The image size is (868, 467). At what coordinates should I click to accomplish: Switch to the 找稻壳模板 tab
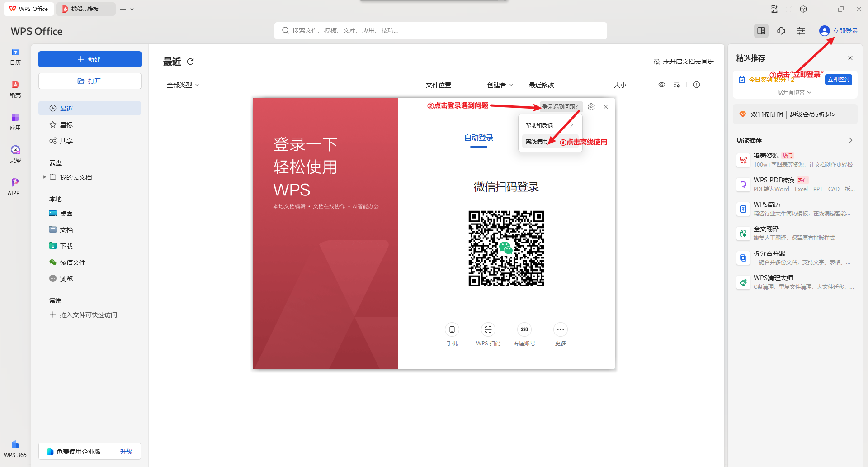[85, 9]
